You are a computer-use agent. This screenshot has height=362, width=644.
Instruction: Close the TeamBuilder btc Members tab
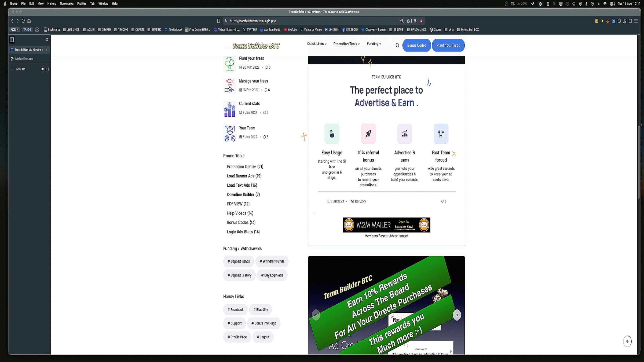[46, 50]
